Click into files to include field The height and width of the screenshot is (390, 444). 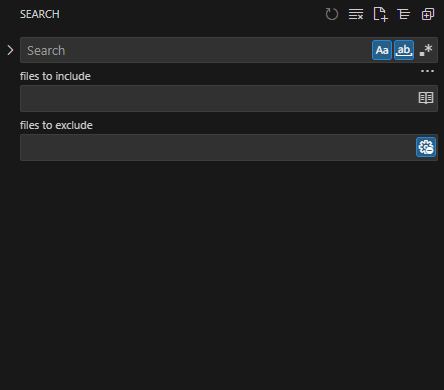pos(218,98)
